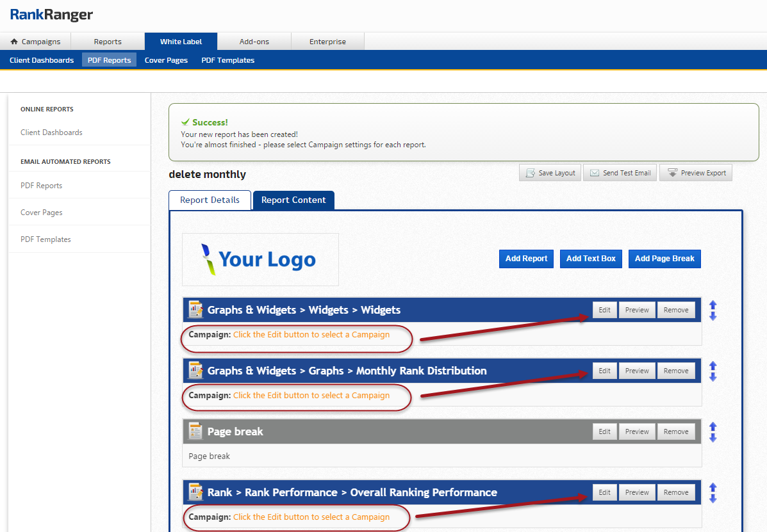Switch to the Report Details tab
Screen dimensions: 767x532
[210, 200]
